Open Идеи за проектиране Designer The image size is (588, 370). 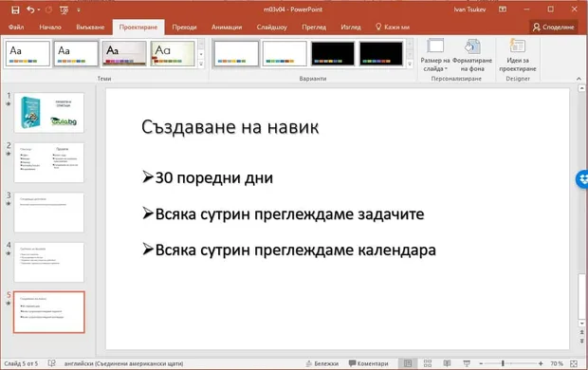(518, 55)
